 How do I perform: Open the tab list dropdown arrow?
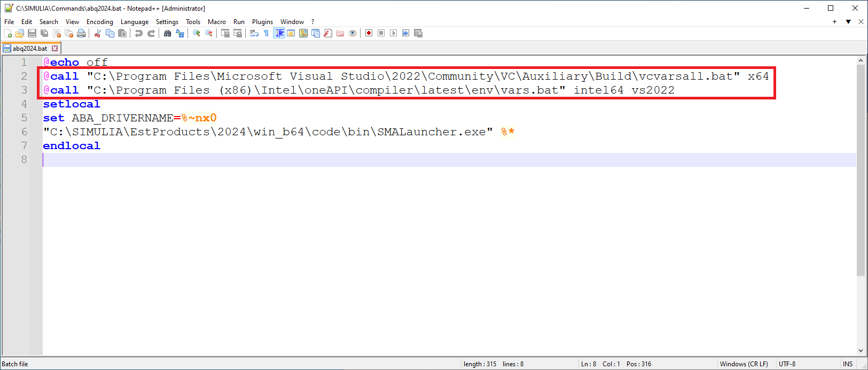pyautogui.click(x=848, y=22)
